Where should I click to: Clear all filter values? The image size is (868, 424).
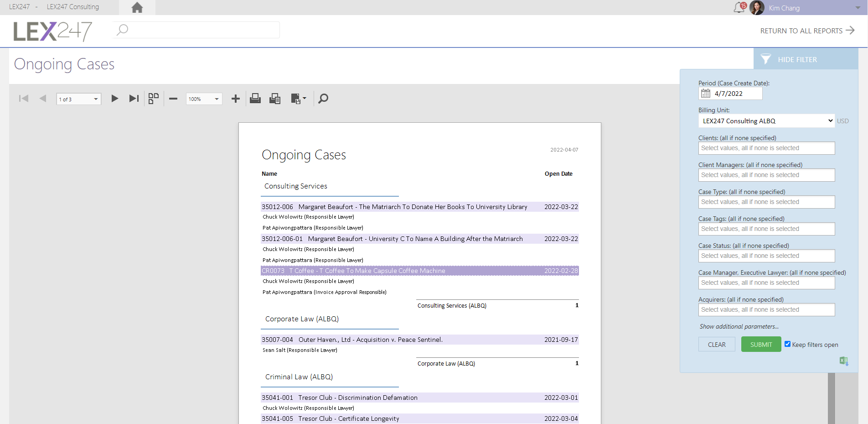[717, 345]
